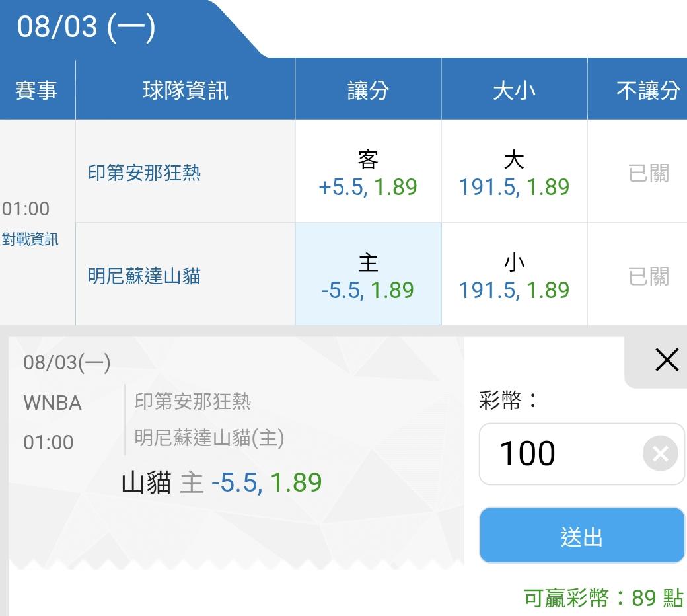The height and width of the screenshot is (616, 687).
Task: Select the 08/03 (一) date tab
Action: [86, 27]
